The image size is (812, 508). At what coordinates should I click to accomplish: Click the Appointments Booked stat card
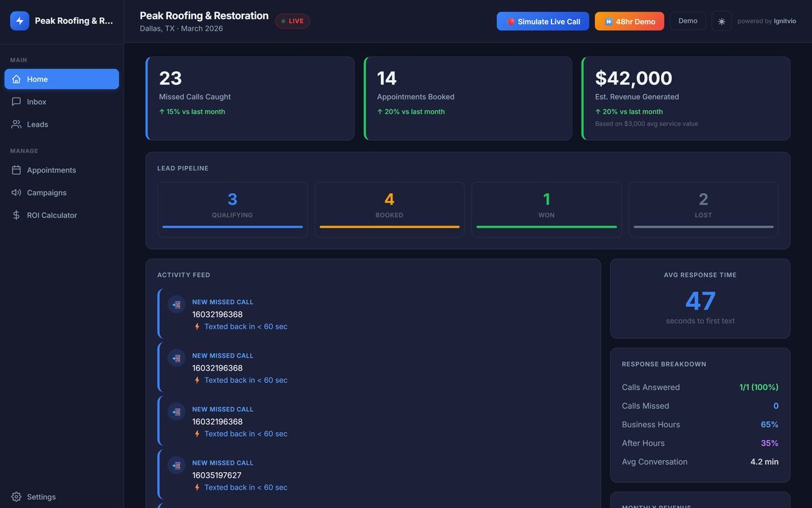pos(468,98)
